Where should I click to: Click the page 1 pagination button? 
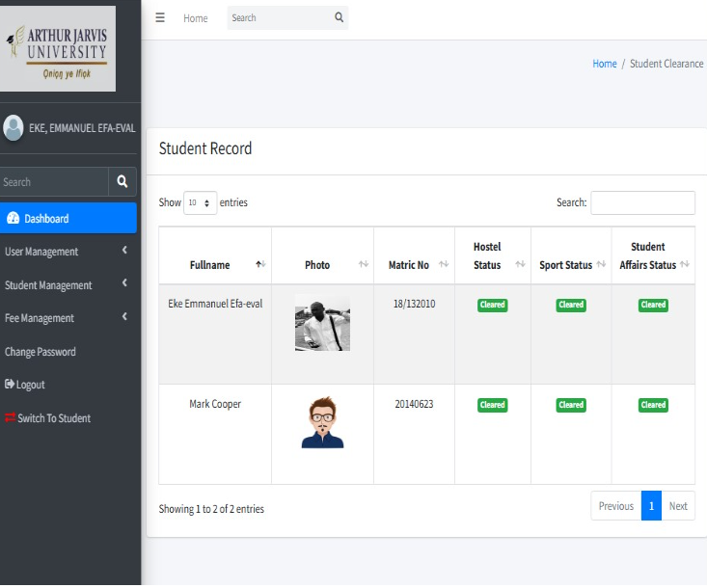click(651, 506)
